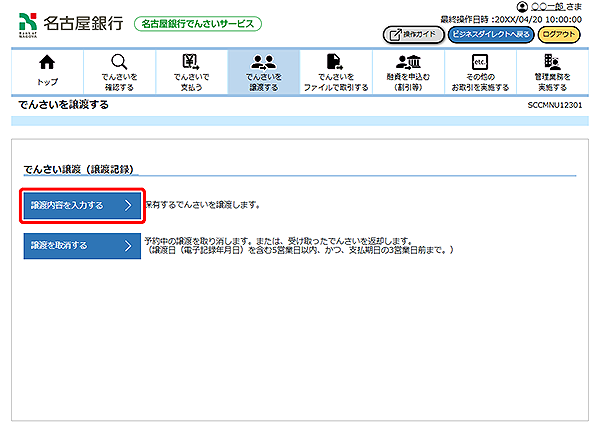Click the chevron arrow on 譲渡内容を入力する
The height and width of the screenshot is (427, 600).
tap(128, 205)
